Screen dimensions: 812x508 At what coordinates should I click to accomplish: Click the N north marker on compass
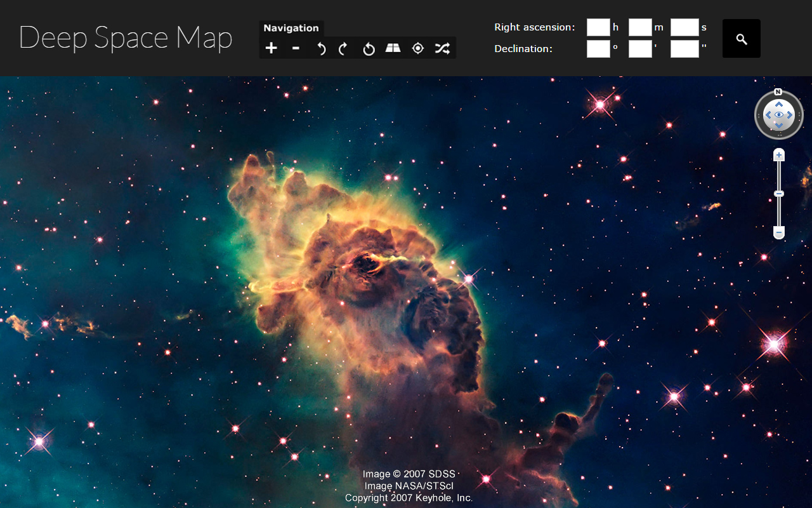point(778,92)
